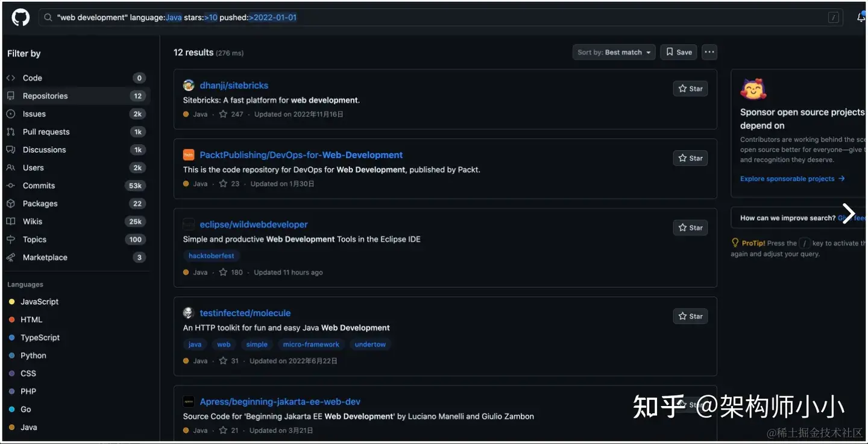Click the slash shortcut icon in the search bar
The height and width of the screenshot is (444, 868).
[834, 17]
